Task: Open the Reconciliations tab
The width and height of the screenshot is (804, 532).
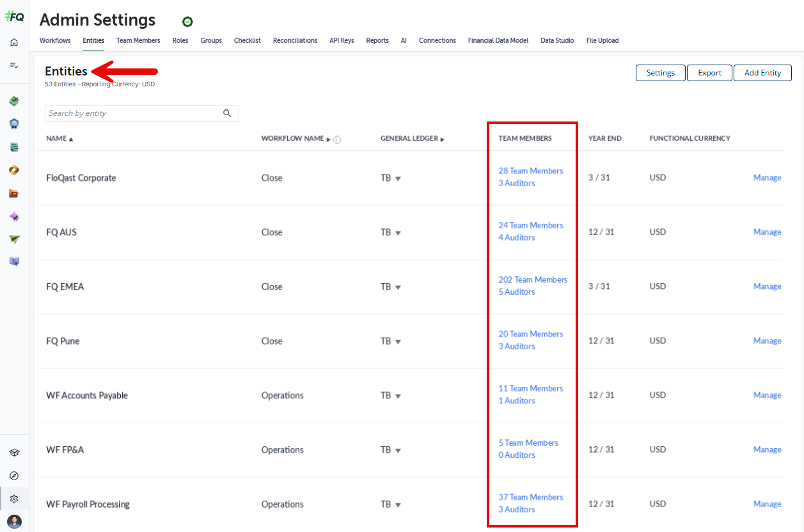Action: point(295,40)
